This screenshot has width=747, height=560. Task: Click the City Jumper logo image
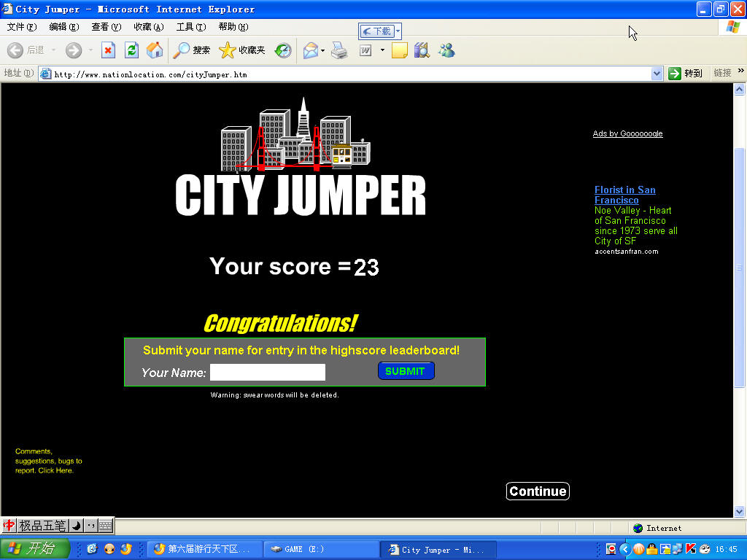tap(300, 157)
